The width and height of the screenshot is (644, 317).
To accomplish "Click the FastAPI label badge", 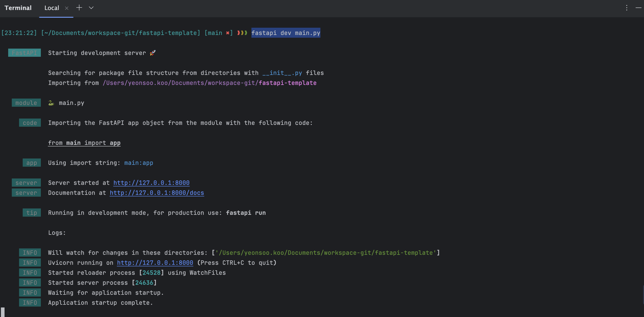I will pyautogui.click(x=24, y=53).
